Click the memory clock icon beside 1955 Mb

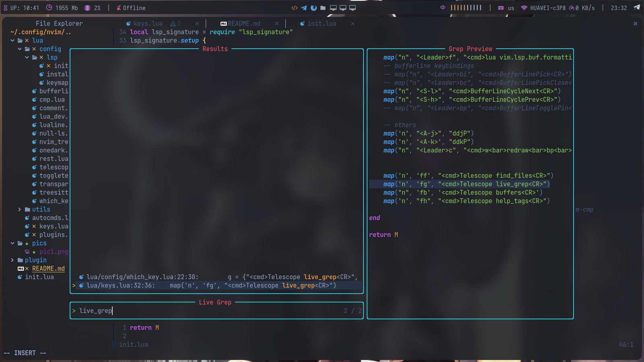point(49,8)
